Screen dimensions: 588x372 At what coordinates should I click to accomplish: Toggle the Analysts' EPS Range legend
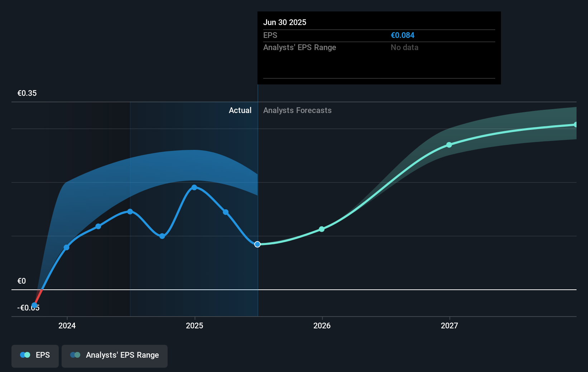pos(115,356)
